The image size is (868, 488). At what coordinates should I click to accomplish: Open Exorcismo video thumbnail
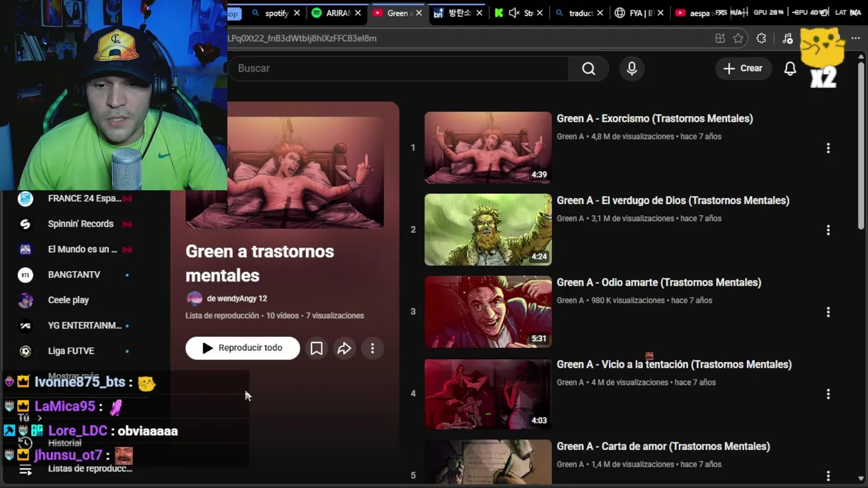pyautogui.click(x=488, y=148)
